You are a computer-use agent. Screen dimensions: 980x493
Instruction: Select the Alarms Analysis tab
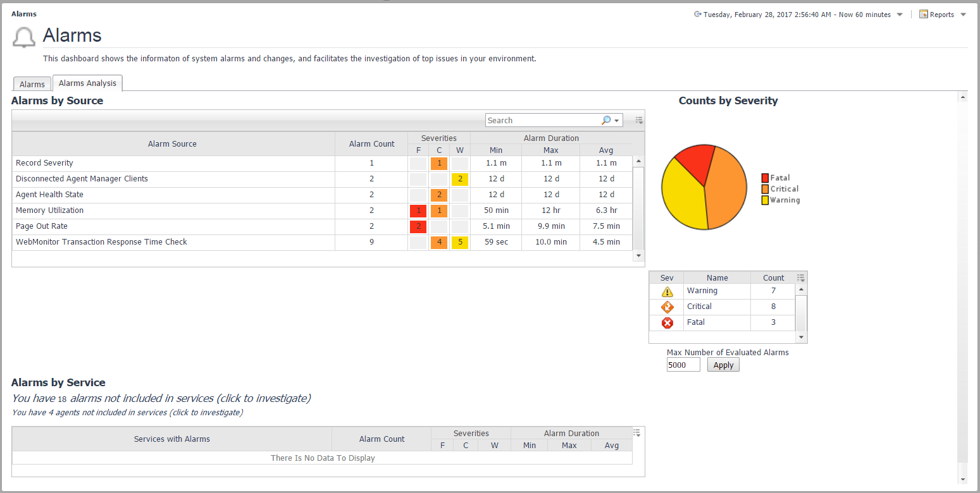click(87, 83)
